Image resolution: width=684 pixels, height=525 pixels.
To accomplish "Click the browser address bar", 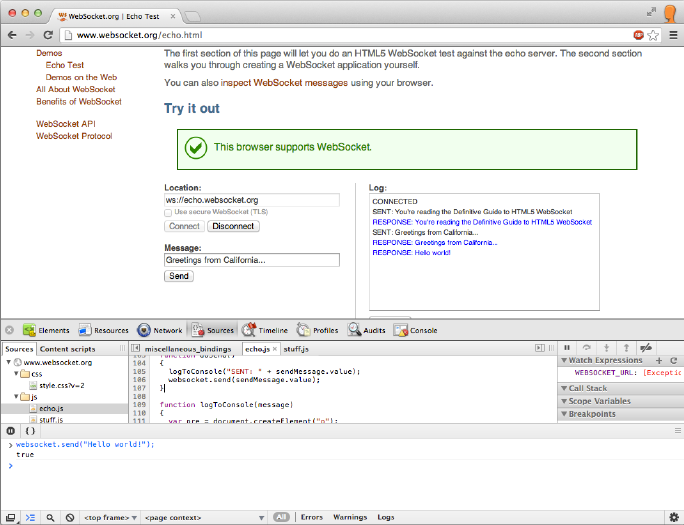I will pos(347,35).
